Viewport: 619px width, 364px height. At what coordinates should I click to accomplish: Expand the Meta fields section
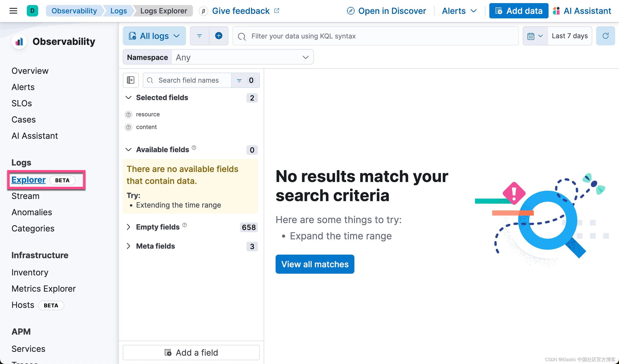128,246
